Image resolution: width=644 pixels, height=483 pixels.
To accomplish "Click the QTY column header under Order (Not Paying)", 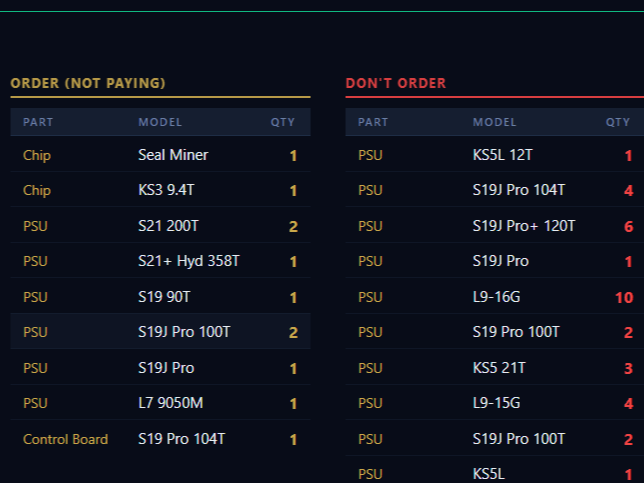I will [283, 122].
